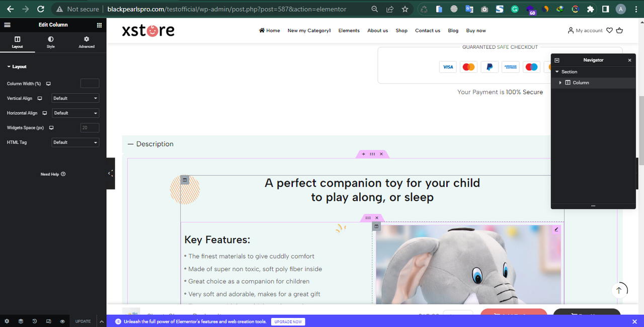The image size is (644, 327).
Task: Toggle responsive device icon for Column Width
Action: (x=49, y=84)
